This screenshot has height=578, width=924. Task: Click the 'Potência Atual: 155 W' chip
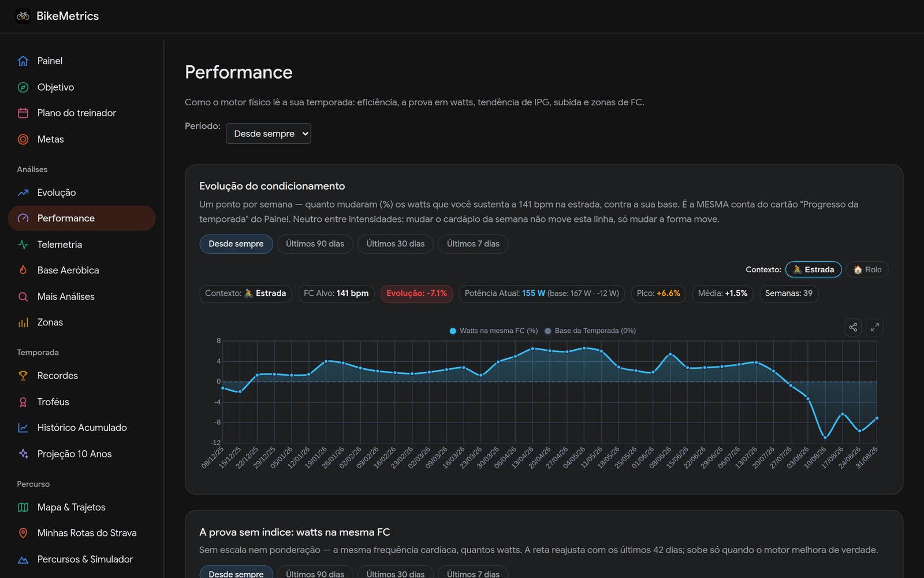click(542, 294)
